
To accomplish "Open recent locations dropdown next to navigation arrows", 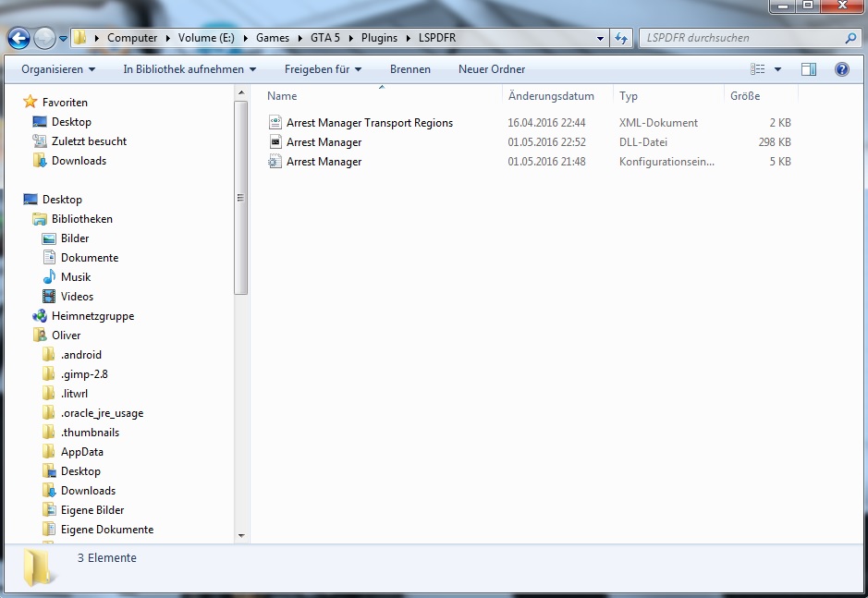I will click(x=63, y=38).
